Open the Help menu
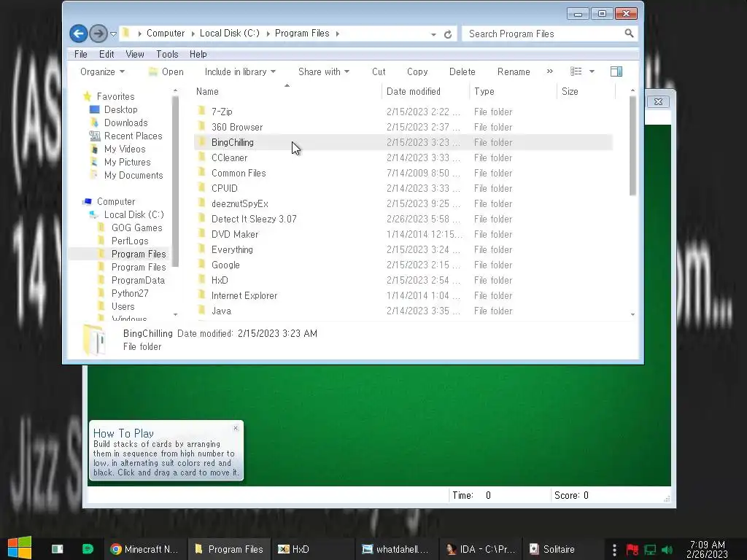 click(x=198, y=54)
